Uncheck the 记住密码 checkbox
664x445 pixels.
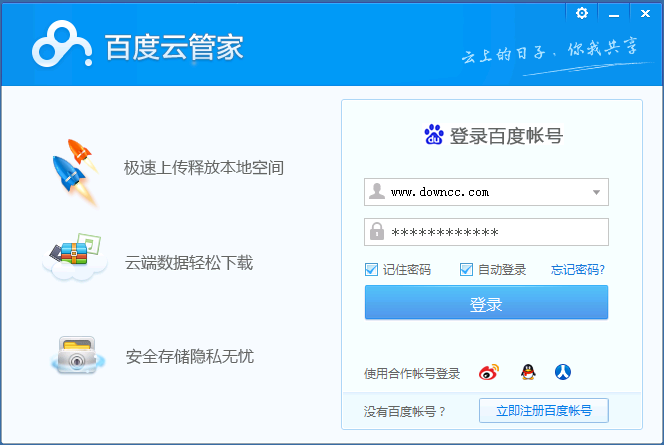(x=372, y=269)
